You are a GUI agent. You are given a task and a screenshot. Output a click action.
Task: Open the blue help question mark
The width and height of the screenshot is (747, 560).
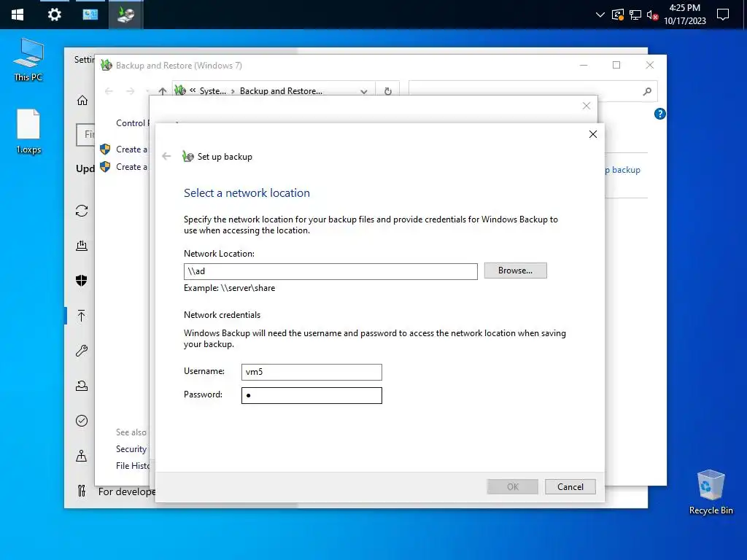click(659, 114)
